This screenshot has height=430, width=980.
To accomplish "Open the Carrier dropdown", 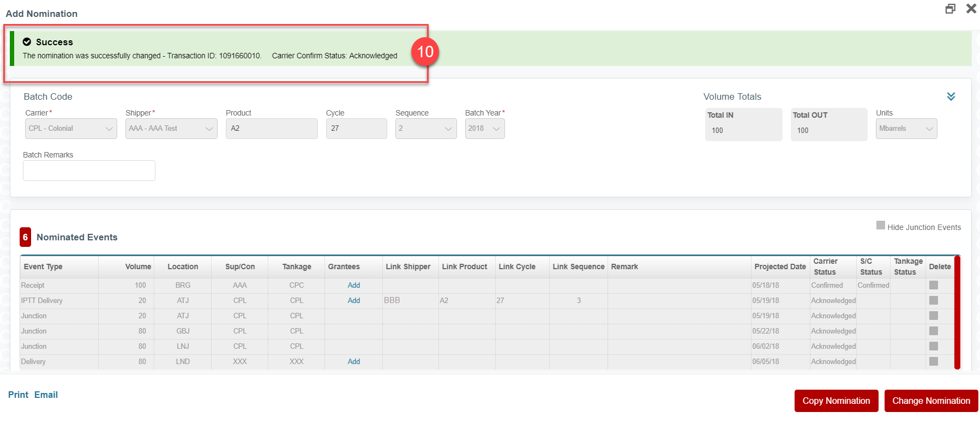I will coord(71,129).
